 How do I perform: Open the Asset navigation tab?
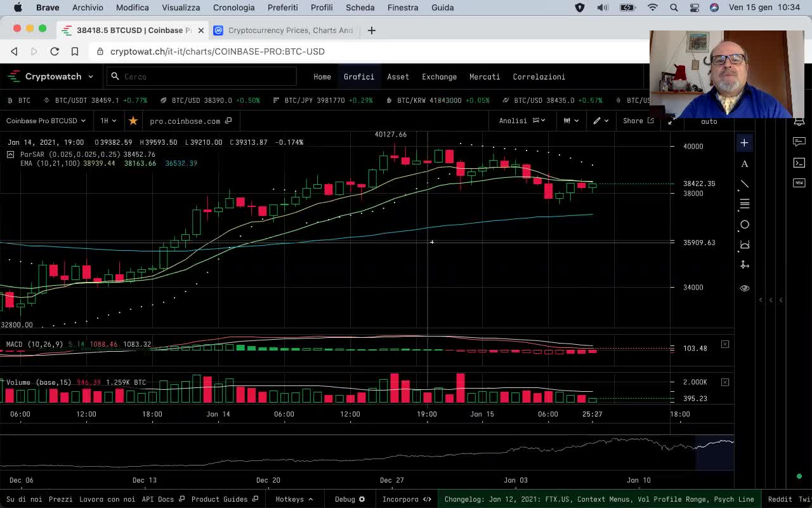[398, 77]
